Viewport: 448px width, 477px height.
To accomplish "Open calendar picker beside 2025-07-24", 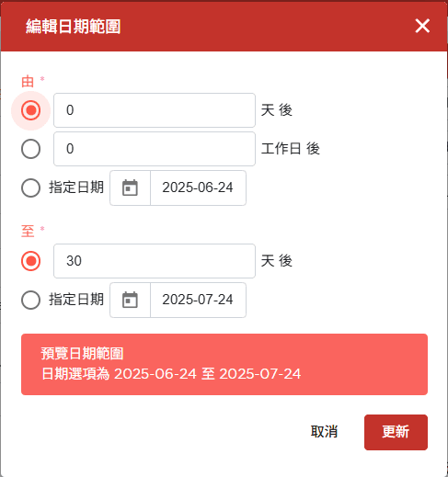I will [x=130, y=300].
